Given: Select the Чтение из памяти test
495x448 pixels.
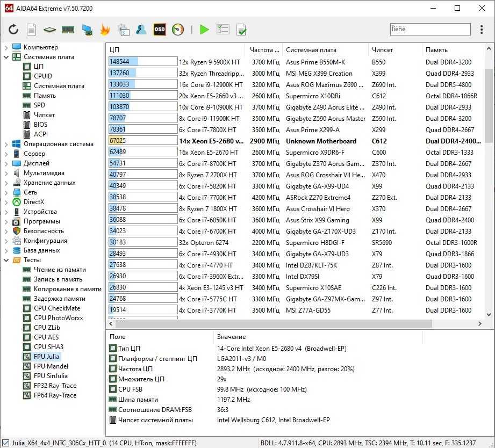Looking at the screenshot, I should (60, 270).
